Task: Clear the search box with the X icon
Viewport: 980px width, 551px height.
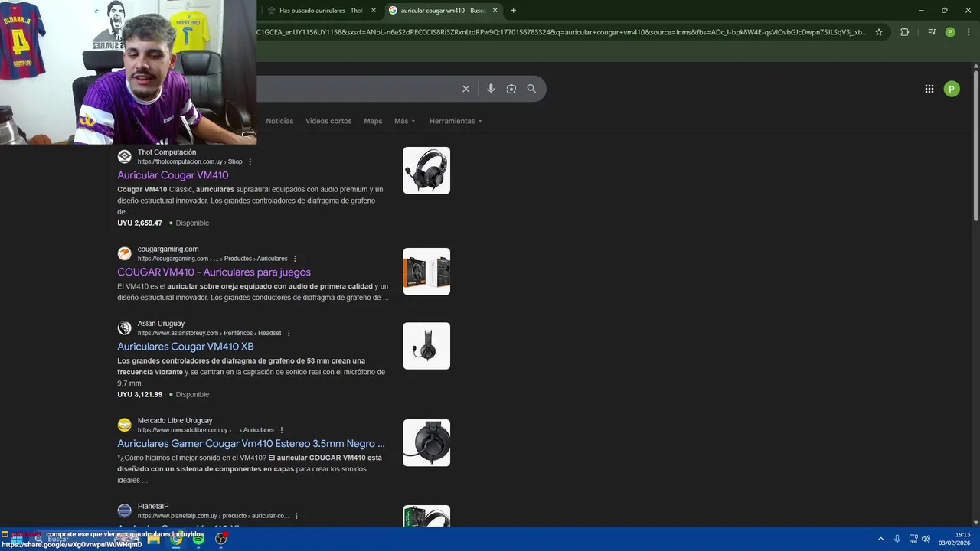Action: (465, 89)
